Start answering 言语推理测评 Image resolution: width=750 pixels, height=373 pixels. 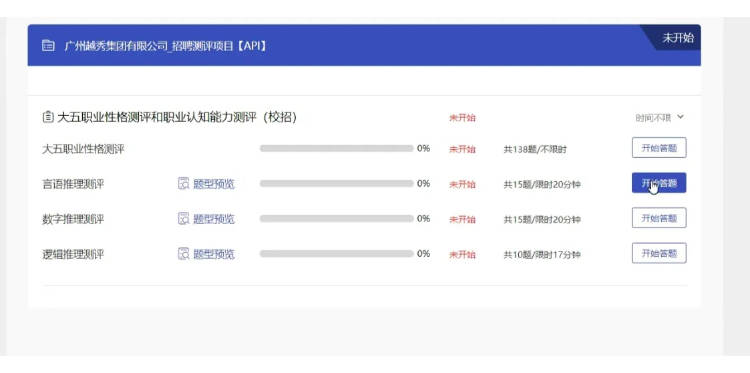point(659,183)
